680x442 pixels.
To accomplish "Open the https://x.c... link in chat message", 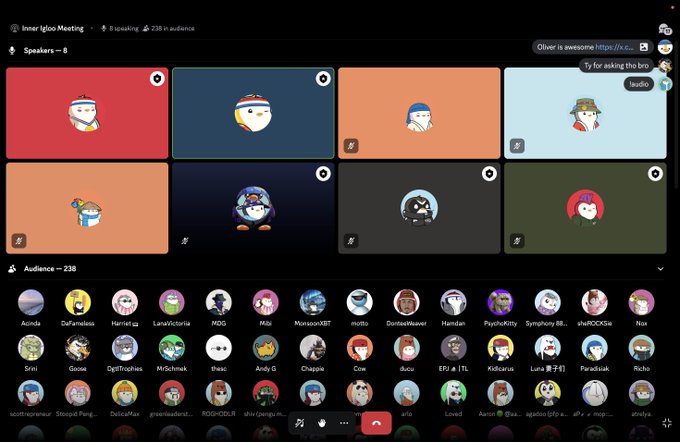I will pyautogui.click(x=615, y=47).
